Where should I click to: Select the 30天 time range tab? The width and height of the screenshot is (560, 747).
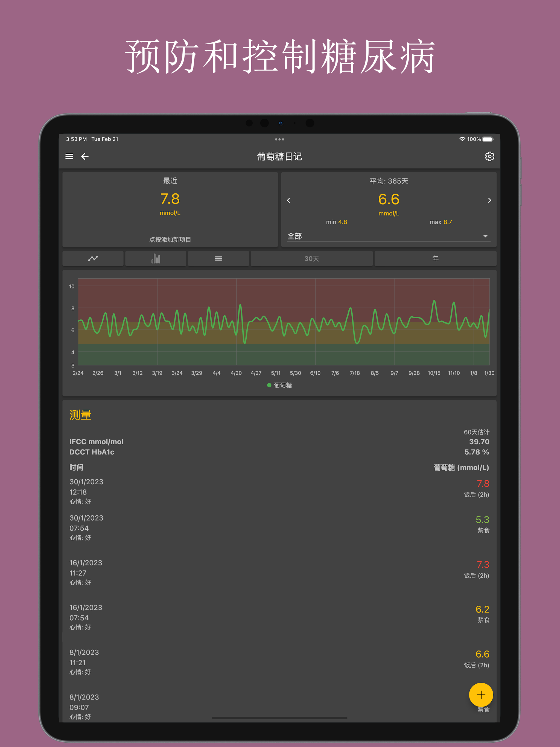point(311,258)
